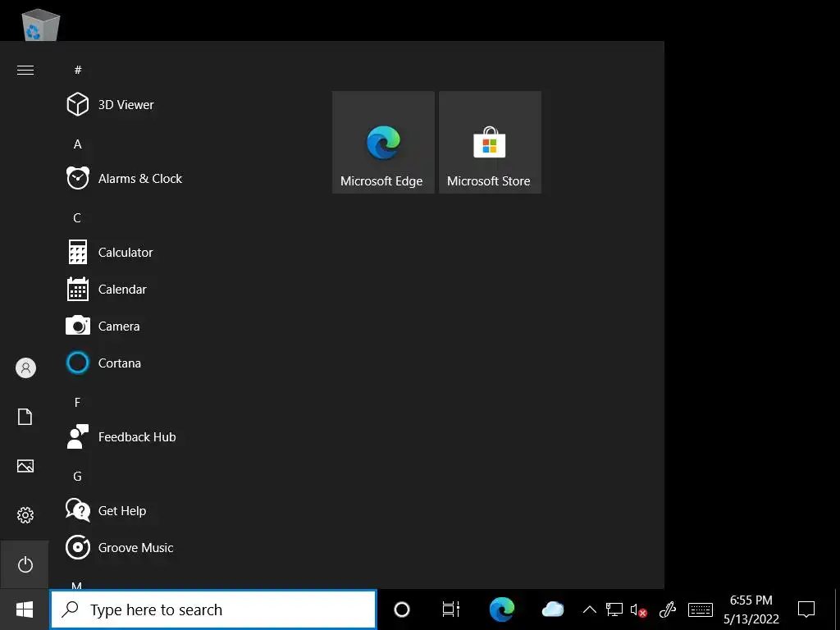Open the Microsoft Store tile
Viewport: 840px width, 630px height.
pyautogui.click(x=490, y=142)
